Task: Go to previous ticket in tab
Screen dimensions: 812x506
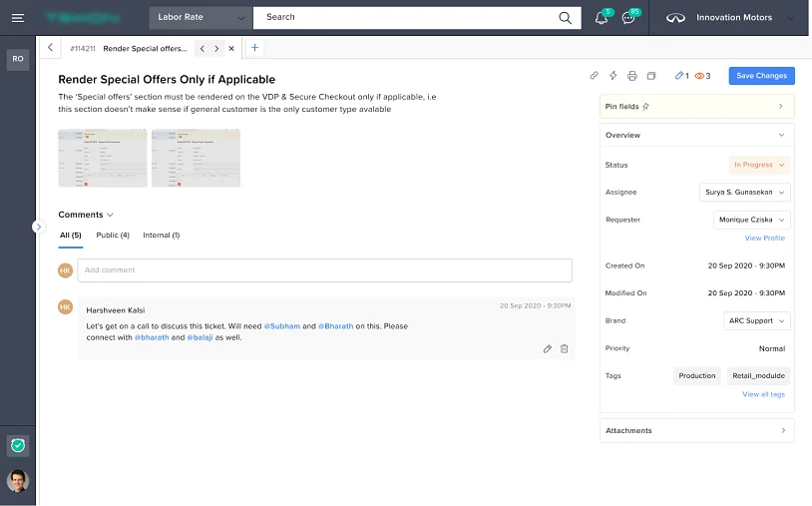Action: 202,49
